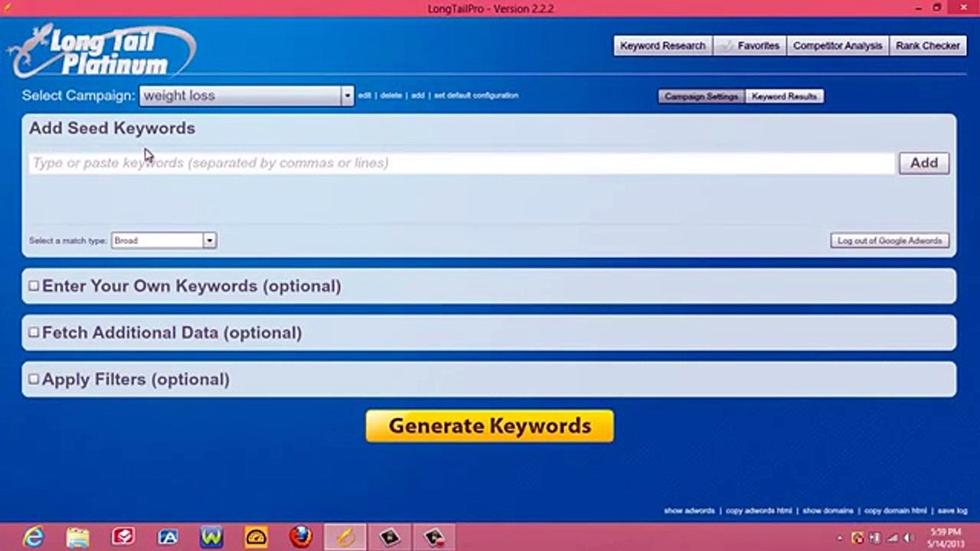The width and height of the screenshot is (980, 551).
Task: Show hidden system tray icons arrow
Action: click(x=841, y=538)
